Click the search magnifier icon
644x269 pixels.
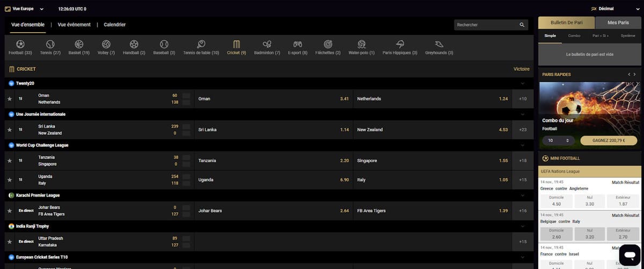[522, 25]
